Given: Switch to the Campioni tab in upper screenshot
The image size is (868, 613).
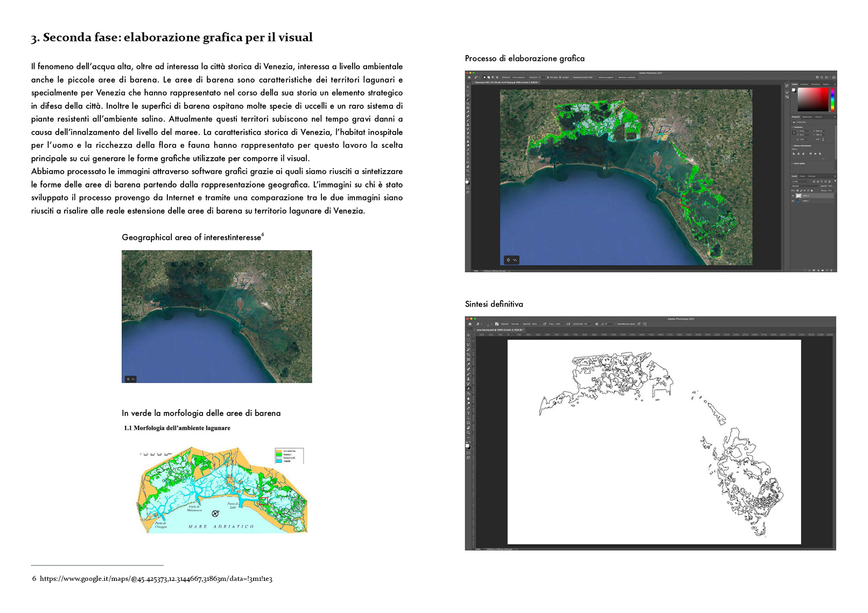Looking at the screenshot, I should [804, 84].
